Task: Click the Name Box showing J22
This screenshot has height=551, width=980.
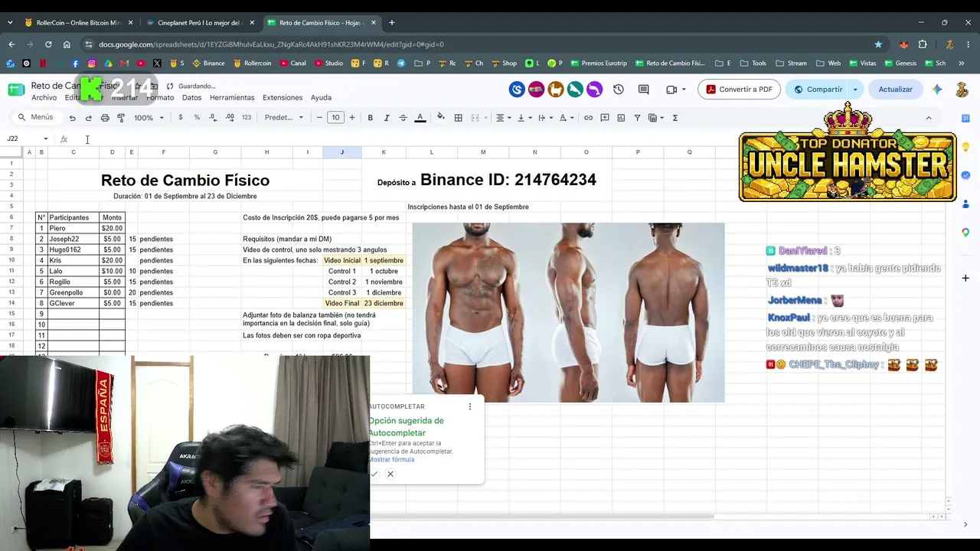Action: point(27,139)
